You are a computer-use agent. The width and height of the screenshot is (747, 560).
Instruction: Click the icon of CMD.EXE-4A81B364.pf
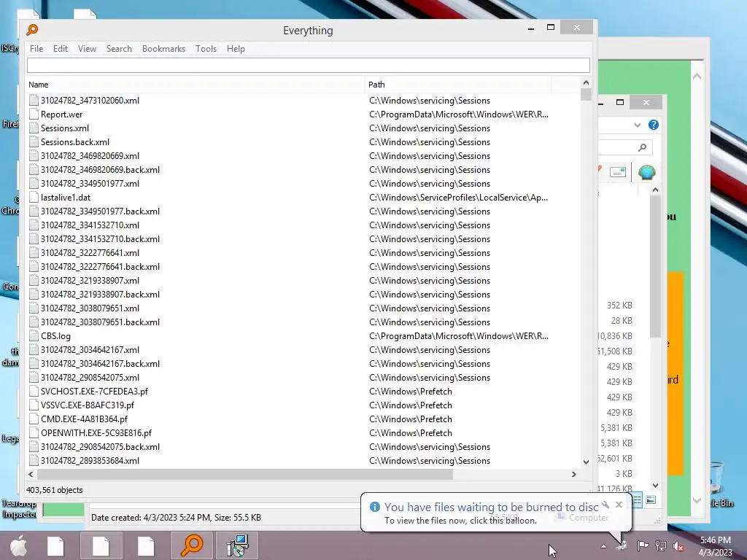point(34,419)
